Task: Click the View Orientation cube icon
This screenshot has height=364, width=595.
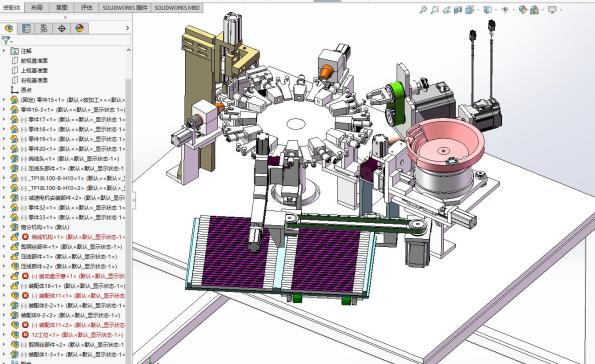Action: [470, 10]
